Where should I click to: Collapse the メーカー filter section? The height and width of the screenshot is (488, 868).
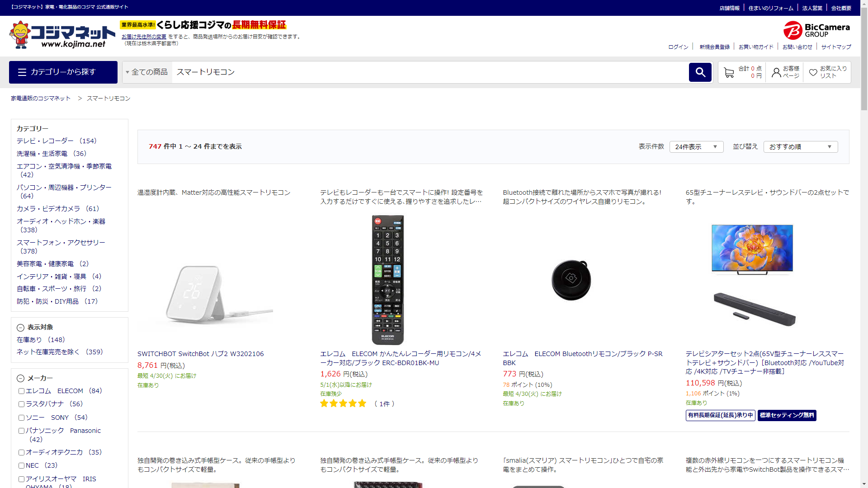[x=20, y=379]
